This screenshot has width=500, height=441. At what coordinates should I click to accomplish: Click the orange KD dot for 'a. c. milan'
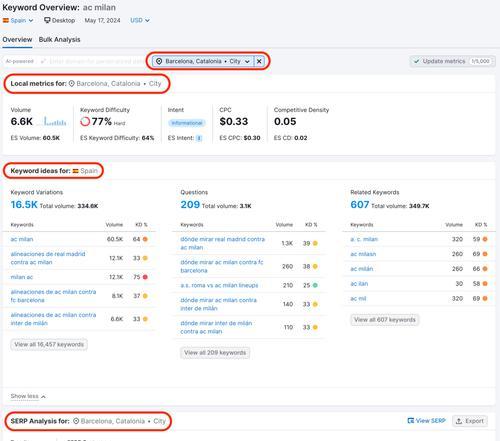pos(485,239)
